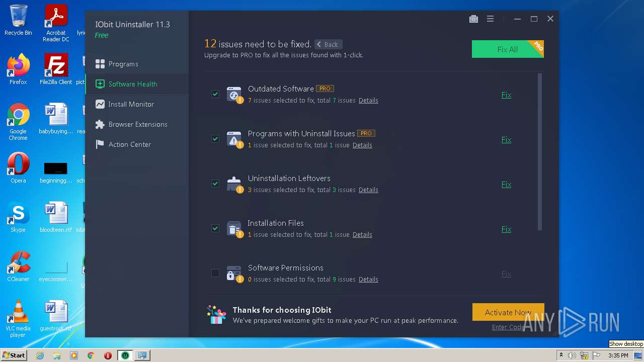View Details for Installation Files
Screen dimensions: 644x362
(x=362, y=235)
